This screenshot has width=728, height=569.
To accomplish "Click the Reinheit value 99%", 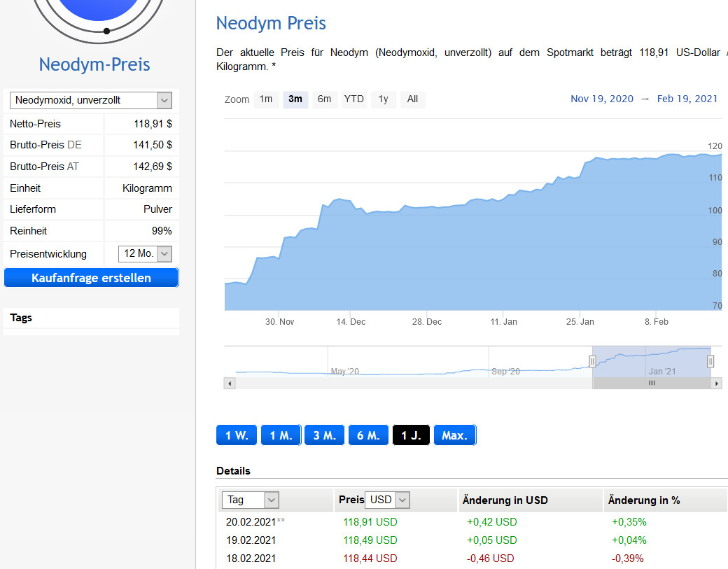I will pos(162,231).
